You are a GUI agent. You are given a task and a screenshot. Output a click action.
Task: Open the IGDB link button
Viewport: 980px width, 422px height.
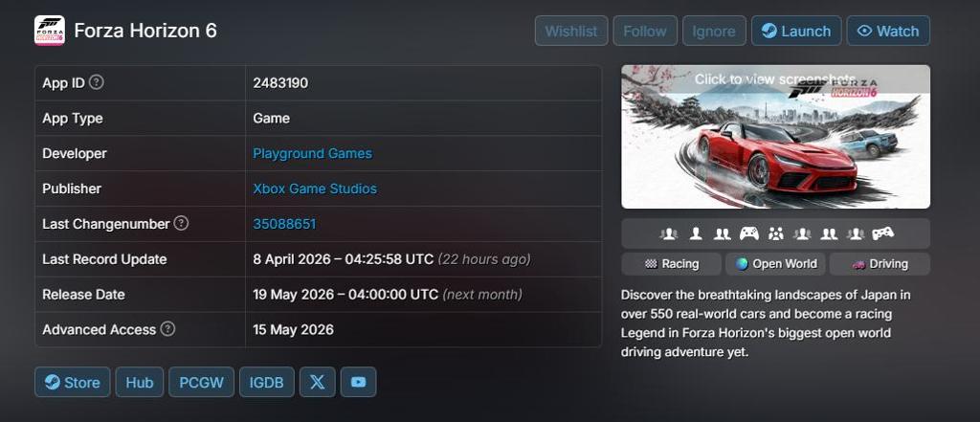click(x=267, y=382)
